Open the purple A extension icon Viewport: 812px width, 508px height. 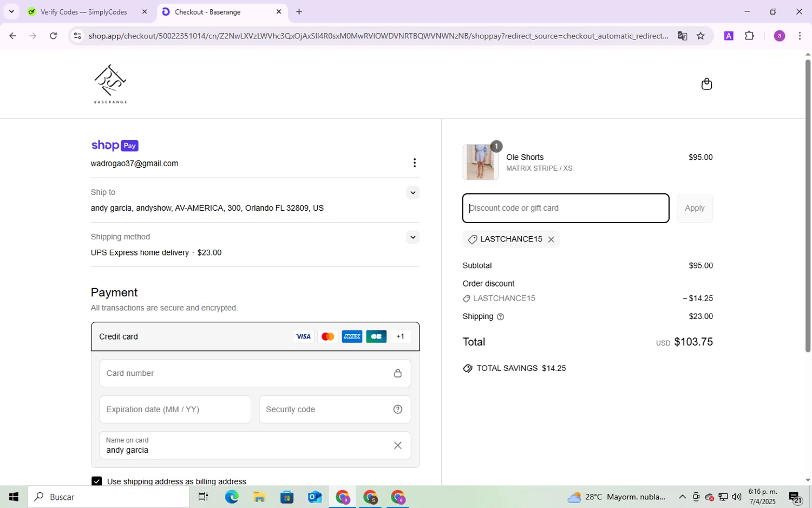pos(729,36)
